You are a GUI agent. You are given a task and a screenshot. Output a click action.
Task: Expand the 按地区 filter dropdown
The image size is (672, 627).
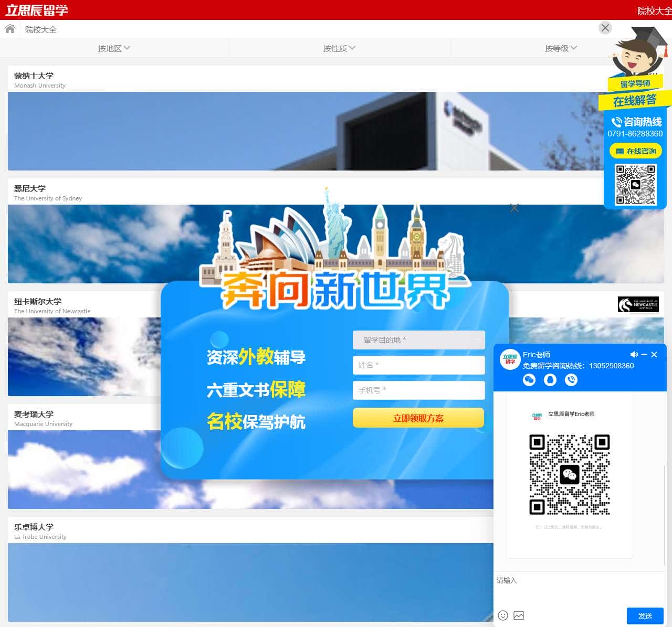tap(114, 48)
